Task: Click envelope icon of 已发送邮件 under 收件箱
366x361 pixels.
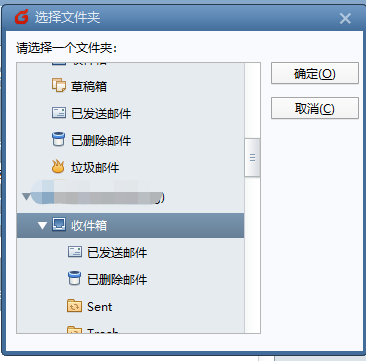Action: click(75, 252)
